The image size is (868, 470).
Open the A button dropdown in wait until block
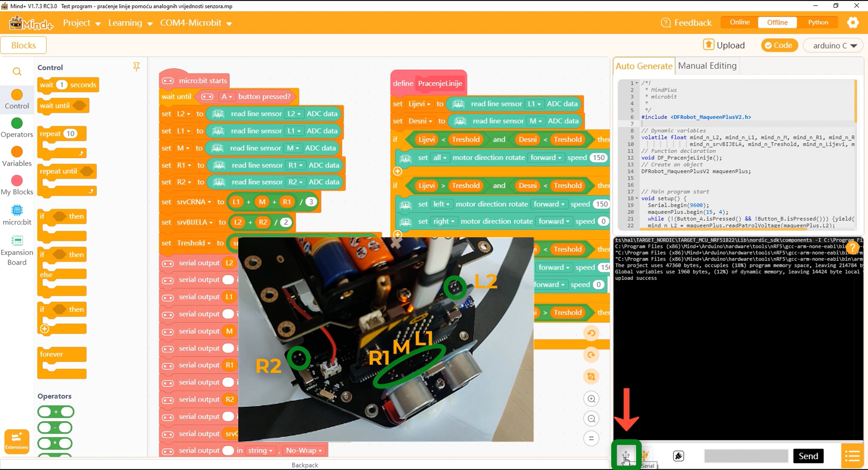tap(226, 97)
